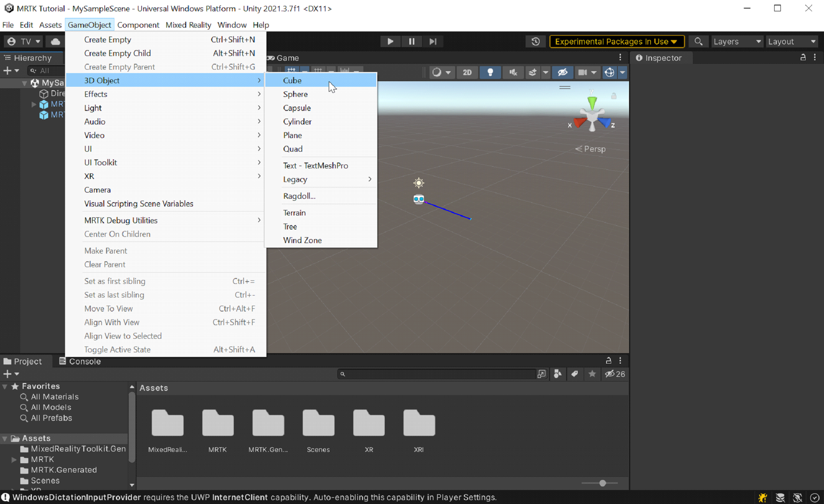Expand the 3D Object submenu arrow

pos(259,80)
